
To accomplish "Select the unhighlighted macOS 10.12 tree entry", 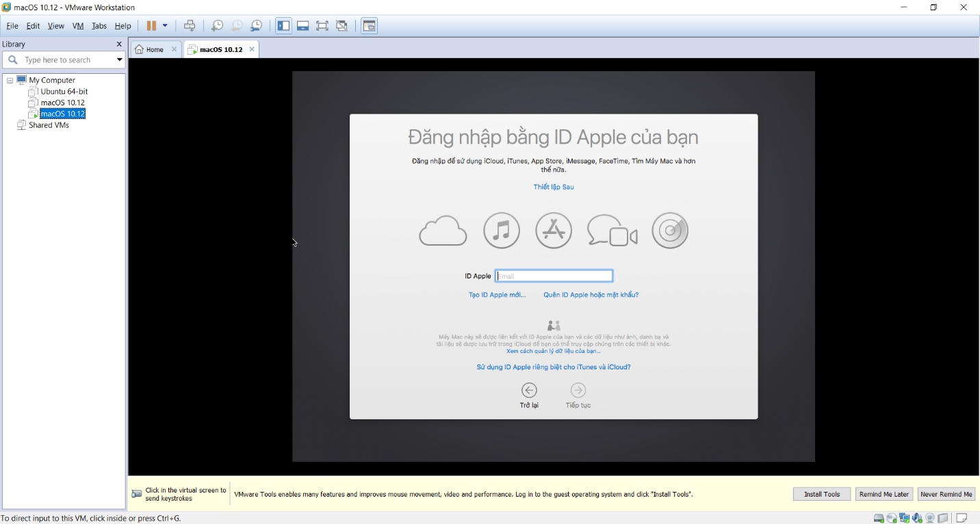I will point(62,103).
